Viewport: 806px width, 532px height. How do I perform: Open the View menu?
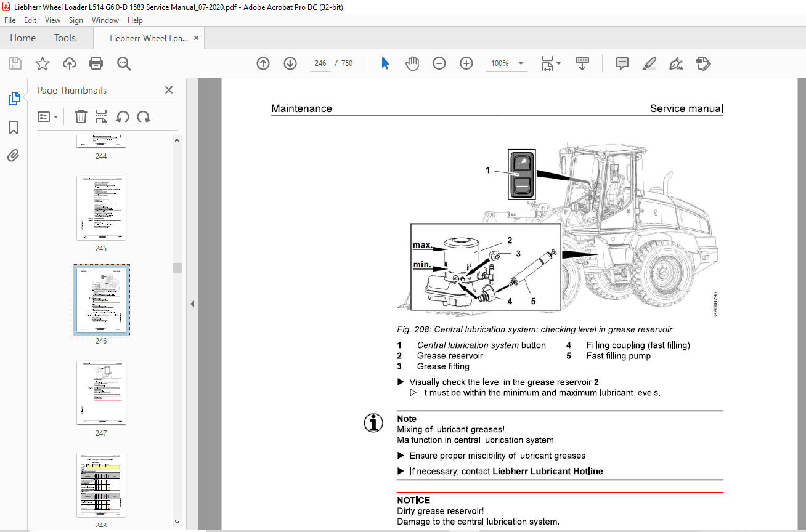[x=52, y=20]
